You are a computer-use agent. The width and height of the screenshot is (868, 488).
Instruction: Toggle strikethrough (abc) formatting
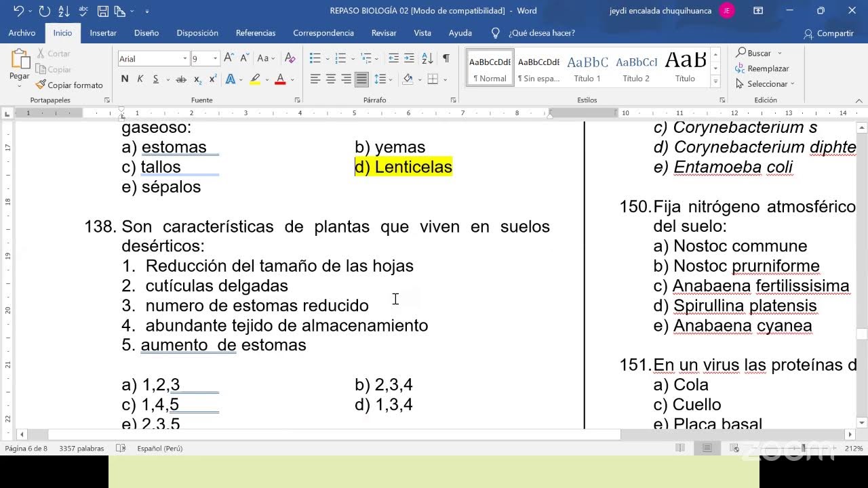coord(181,79)
